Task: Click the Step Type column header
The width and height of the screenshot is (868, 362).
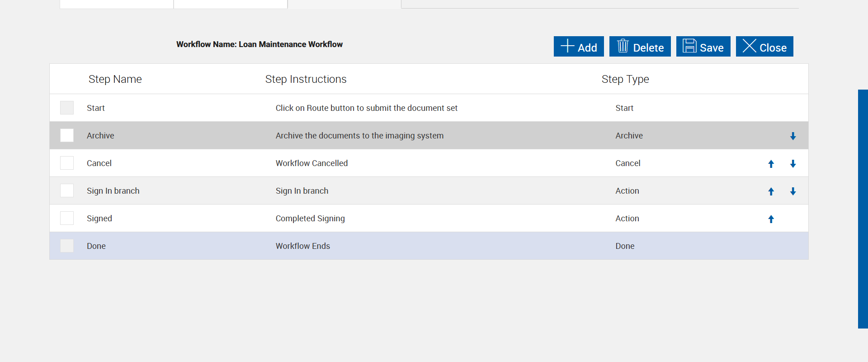Action: pyautogui.click(x=625, y=79)
